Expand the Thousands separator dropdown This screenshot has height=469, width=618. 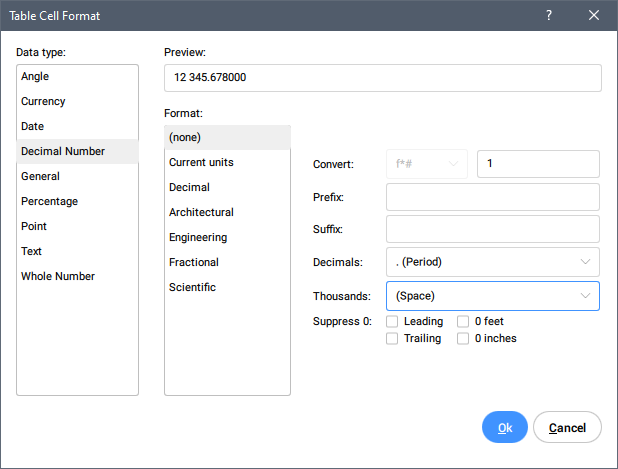point(492,296)
